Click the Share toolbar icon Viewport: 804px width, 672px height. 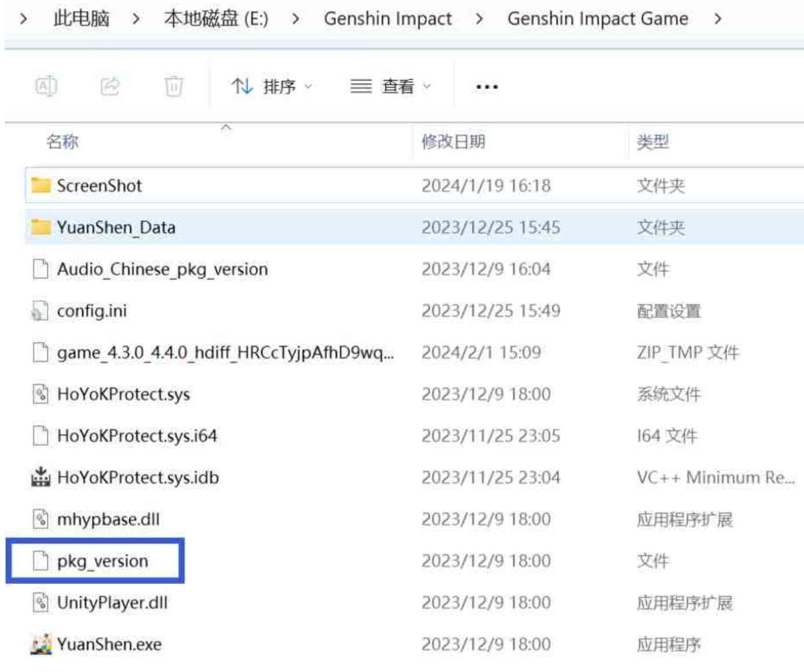coord(110,86)
